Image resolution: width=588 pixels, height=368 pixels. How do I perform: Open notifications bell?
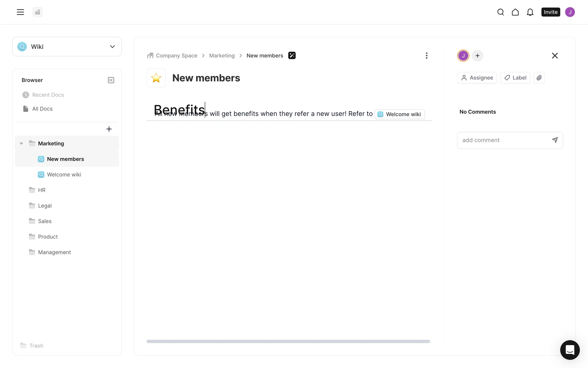(x=530, y=12)
